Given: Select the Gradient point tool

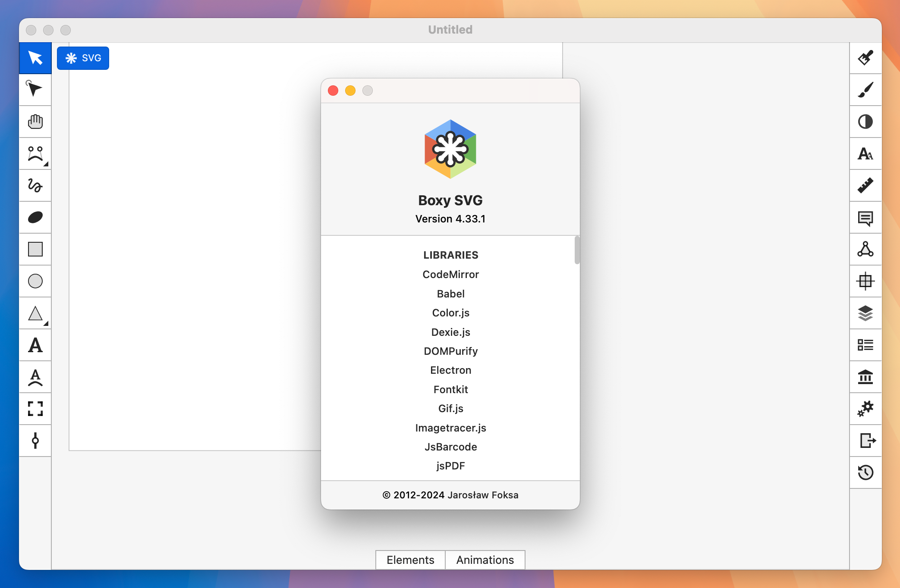Looking at the screenshot, I should click(36, 439).
